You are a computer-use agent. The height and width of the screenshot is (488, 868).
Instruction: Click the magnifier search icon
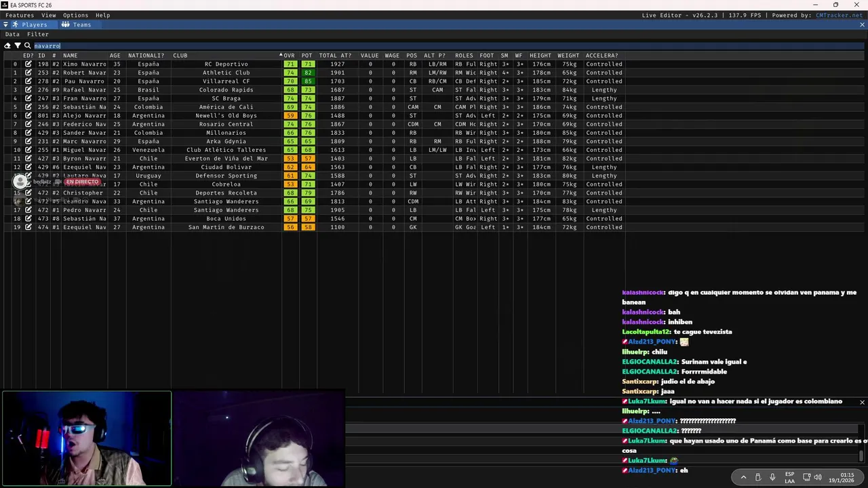(28, 45)
